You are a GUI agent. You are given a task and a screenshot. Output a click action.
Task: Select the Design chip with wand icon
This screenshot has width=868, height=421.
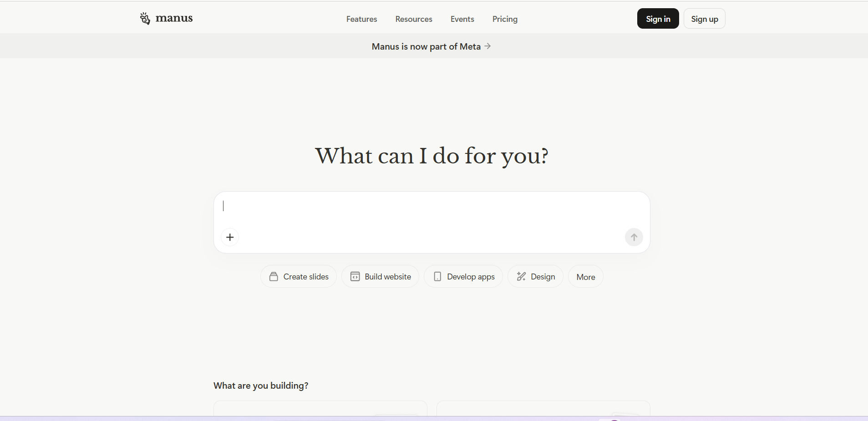[x=535, y=277]
